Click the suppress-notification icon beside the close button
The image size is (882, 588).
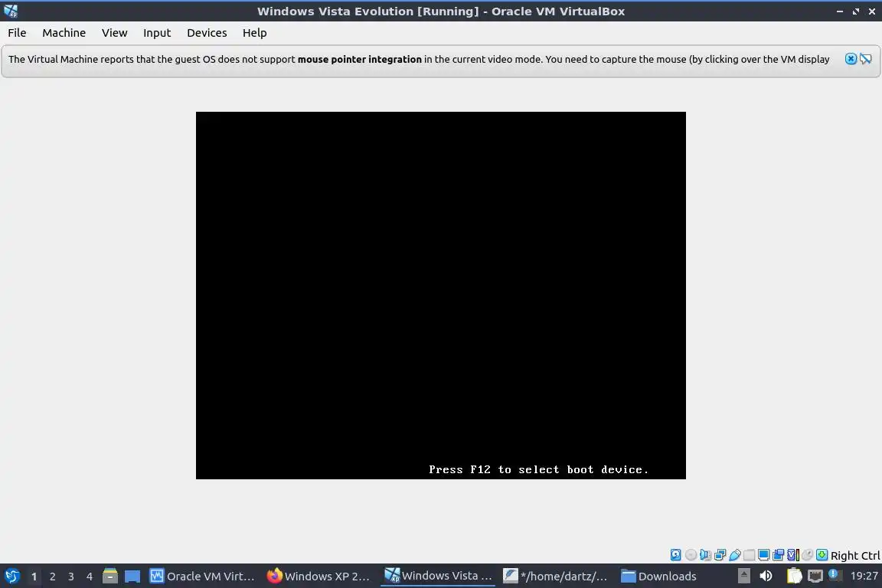tap(866, 59)
